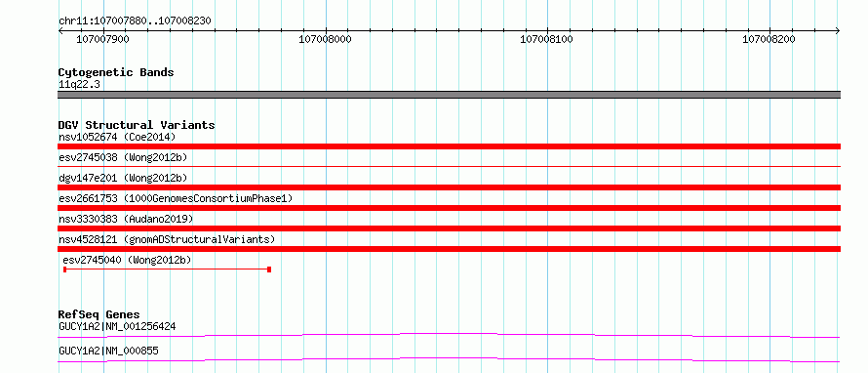Select variant dgv147e201 (Wong2012b) label
868x373 pixels.
tap(123, 178)
